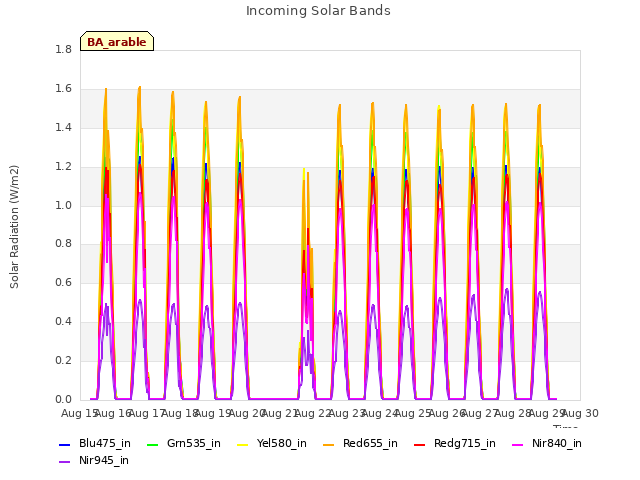Image resolution: width=640 pixels, height=480 pixels.
Task: Click the 1.0 y-axis tick label
Action: pos(63,205)
